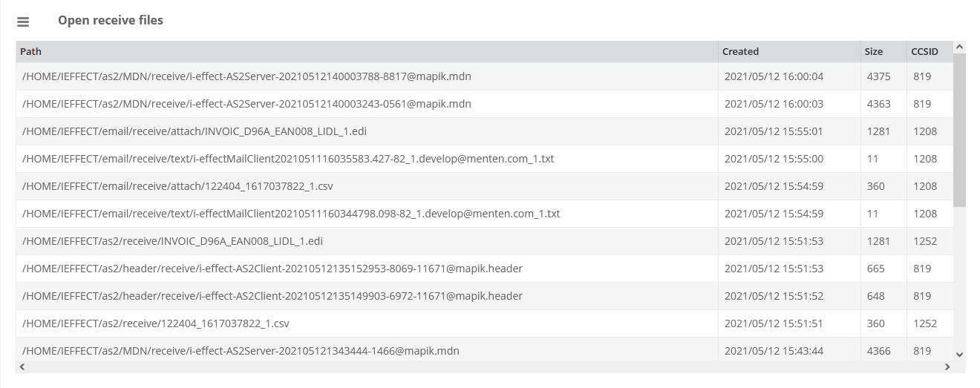Image resolution: width=980 pixels, height=388 pixels.
Task: Select the as2/receive 122404_1617037822_1.csv row
Action: (x=156, y=323)
